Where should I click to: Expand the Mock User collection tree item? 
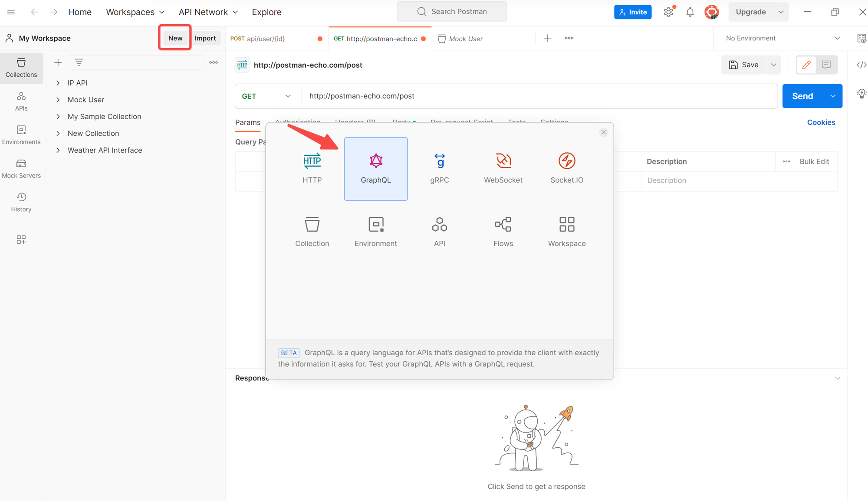tap(59, 100)
